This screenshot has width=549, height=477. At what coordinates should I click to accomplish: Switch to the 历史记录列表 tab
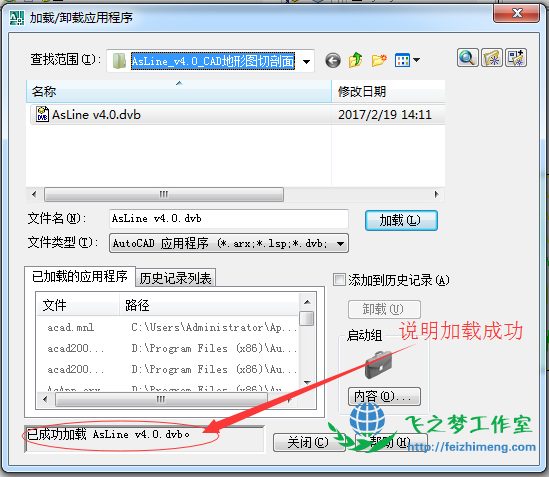pyautogui.click(x=175, y=278)
